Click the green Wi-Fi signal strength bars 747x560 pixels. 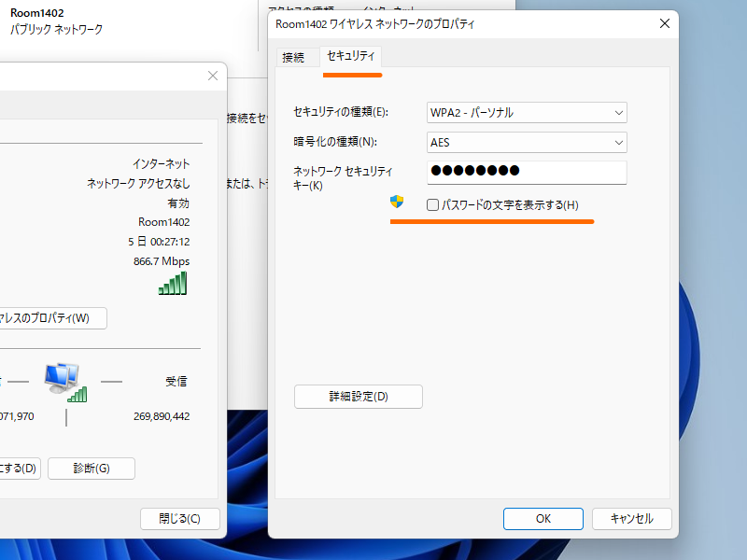coord(172,282)
